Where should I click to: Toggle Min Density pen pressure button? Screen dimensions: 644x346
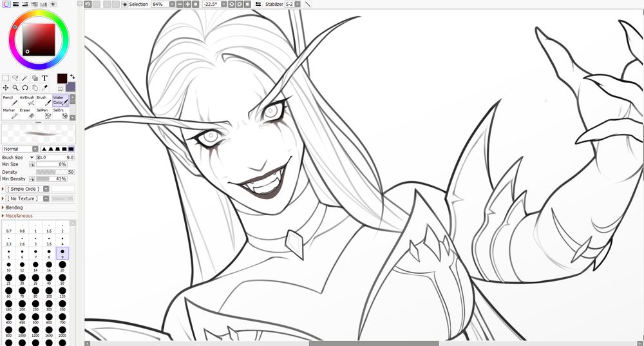32,178
